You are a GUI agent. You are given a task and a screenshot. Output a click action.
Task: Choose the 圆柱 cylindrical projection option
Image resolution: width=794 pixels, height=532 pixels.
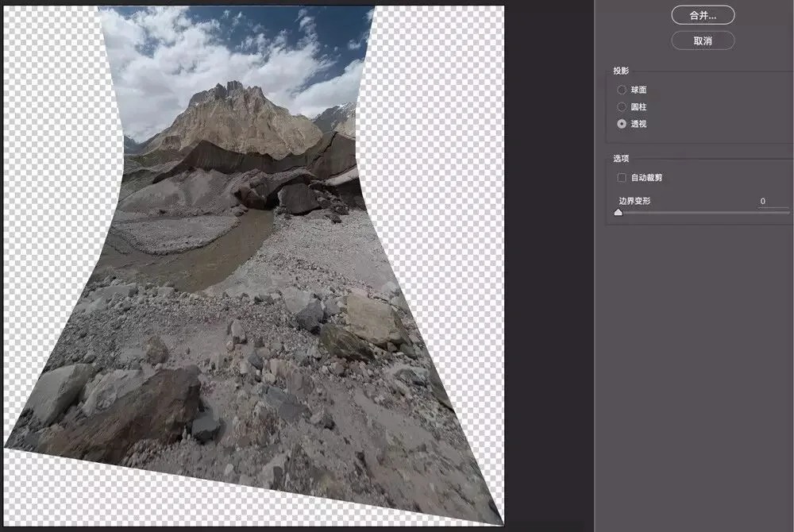[x=622, y=107]
